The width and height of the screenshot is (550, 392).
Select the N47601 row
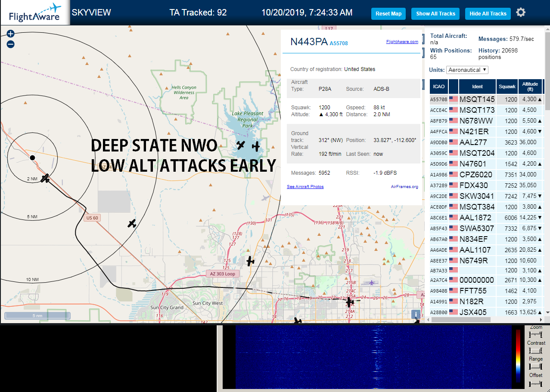(x=486, y=164)
